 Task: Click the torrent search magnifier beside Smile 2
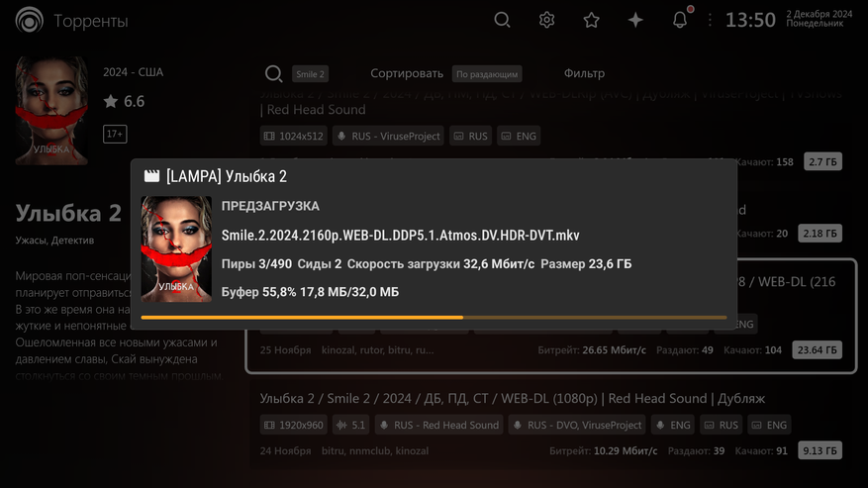(273, 73)
